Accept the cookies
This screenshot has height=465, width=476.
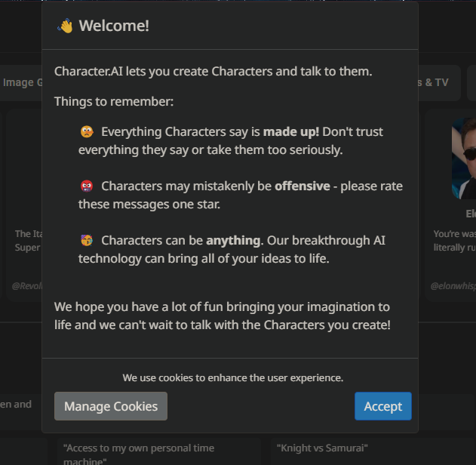(x=382, y=406)
